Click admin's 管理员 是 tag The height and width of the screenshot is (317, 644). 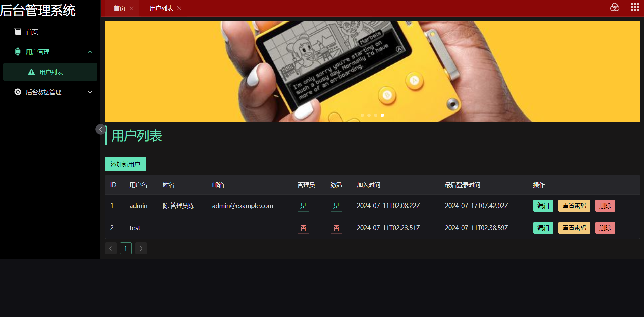tap(303, 206)
